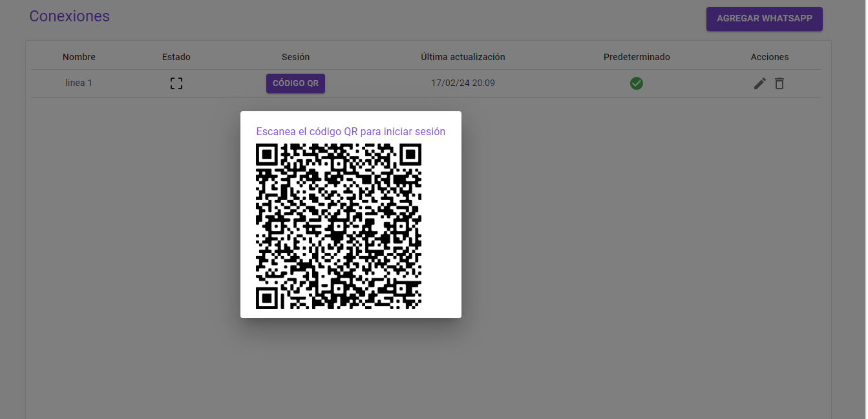Image resolution: width=868 pixels, height=419 pixels.
Task: Click the 'Predeterminado' column header
Action: coord(637,57)
